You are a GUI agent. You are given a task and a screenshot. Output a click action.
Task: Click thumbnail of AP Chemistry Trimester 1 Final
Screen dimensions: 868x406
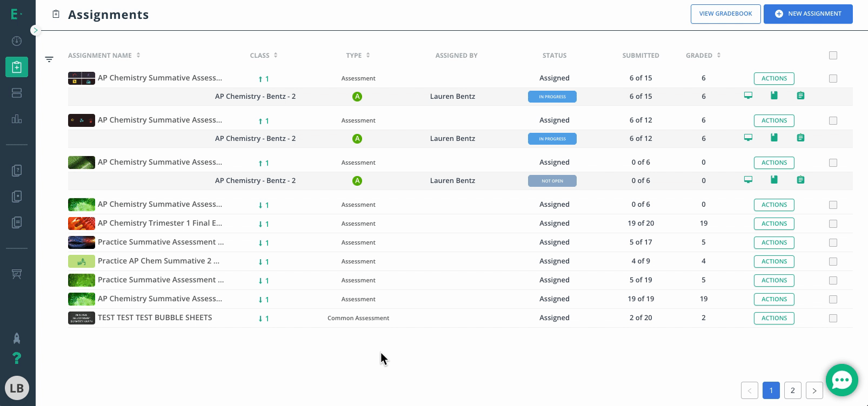82,224
